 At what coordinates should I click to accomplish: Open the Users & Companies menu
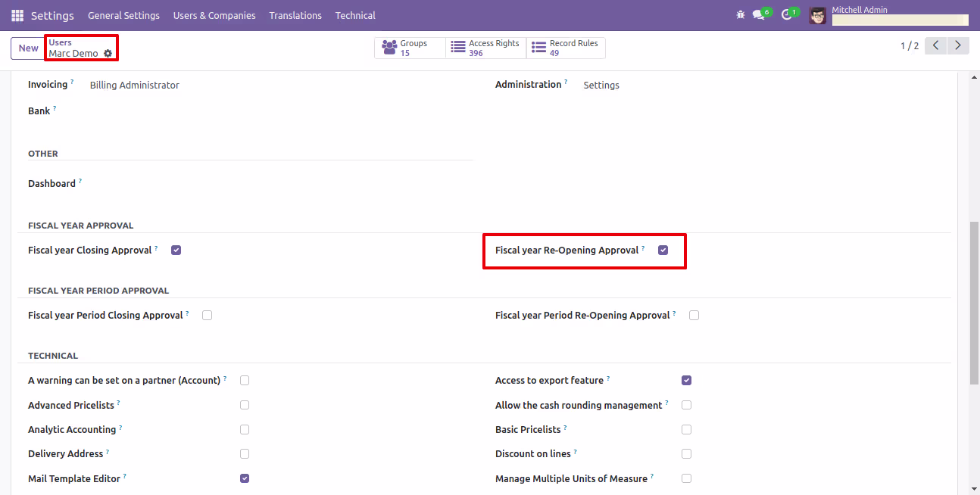click(214, 15)
